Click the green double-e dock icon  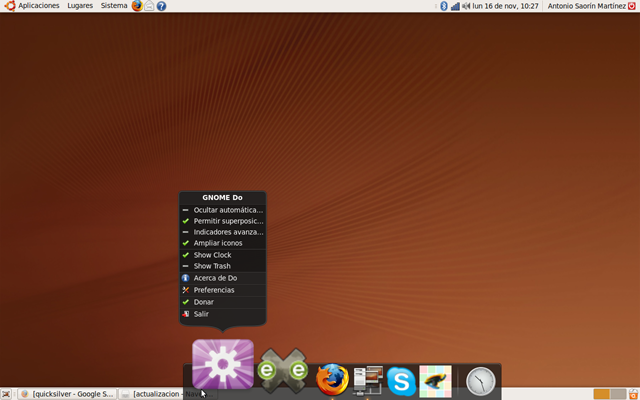coord(283,370)
